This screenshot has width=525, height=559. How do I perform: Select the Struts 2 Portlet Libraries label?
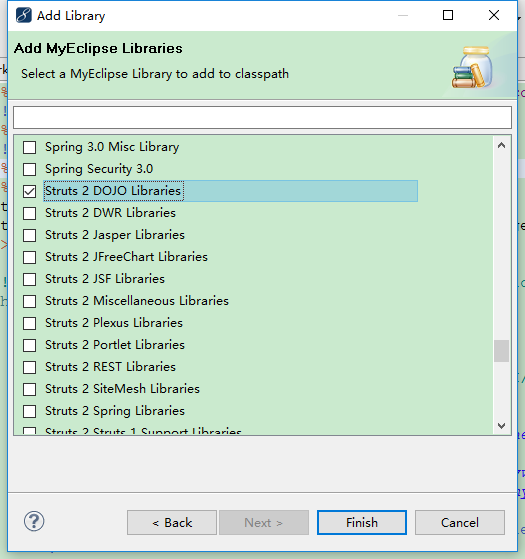(115, 345)
